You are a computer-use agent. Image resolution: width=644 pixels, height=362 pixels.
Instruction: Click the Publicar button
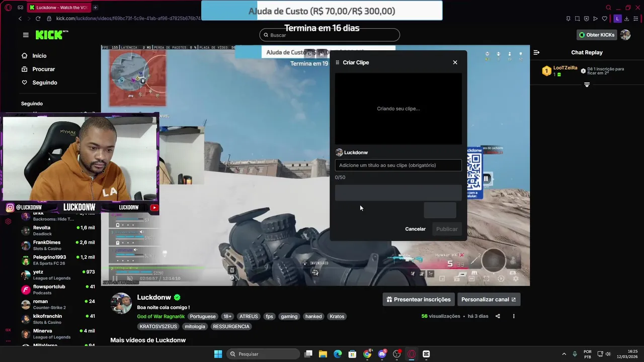[447, 229]
